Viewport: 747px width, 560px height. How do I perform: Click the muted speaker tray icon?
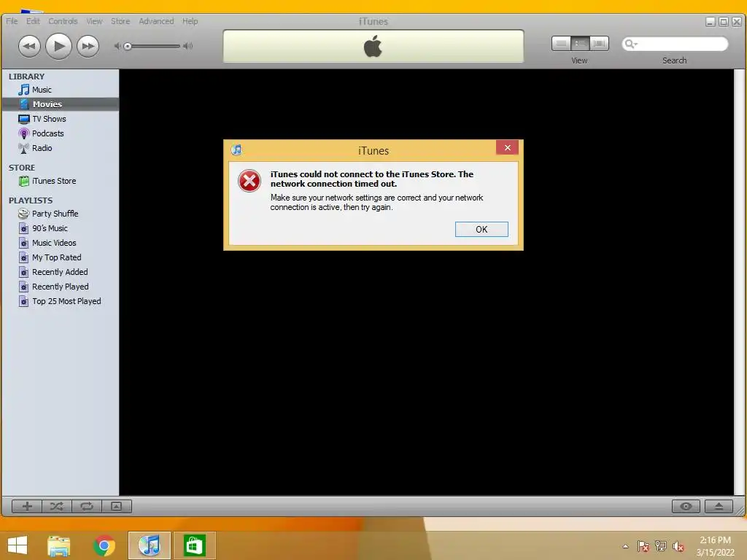(x=678, y=546)
